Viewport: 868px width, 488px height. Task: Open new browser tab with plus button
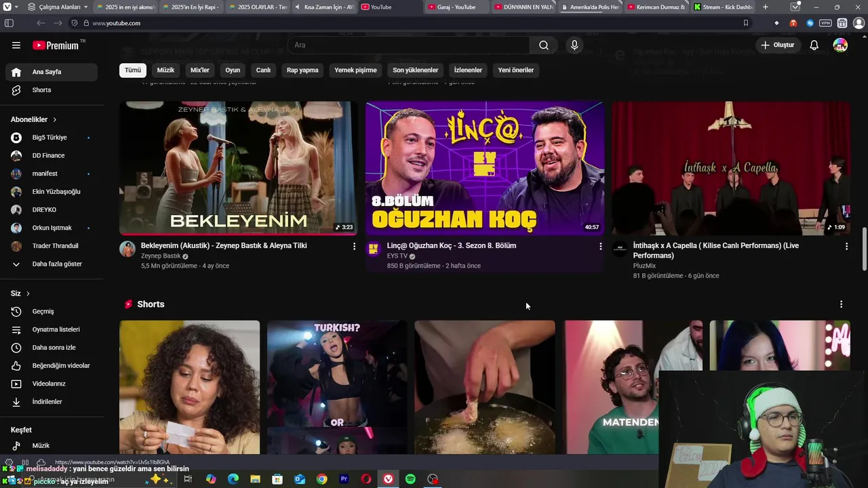766,7
